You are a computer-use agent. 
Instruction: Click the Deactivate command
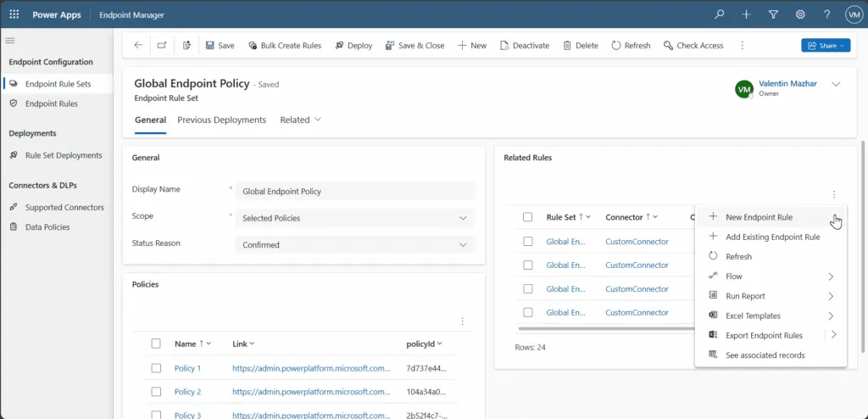pos(524,46)
